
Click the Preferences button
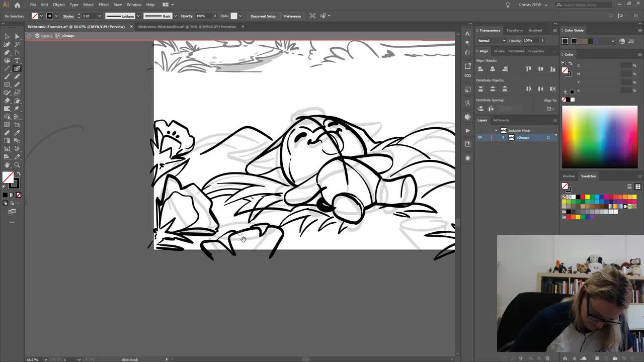292,16
